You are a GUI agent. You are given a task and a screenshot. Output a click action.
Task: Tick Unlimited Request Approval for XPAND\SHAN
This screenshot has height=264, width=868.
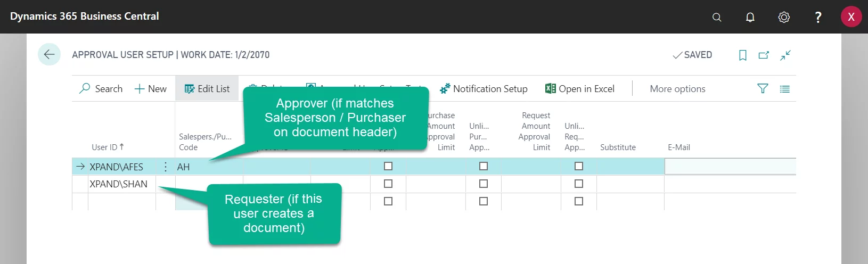579,184
